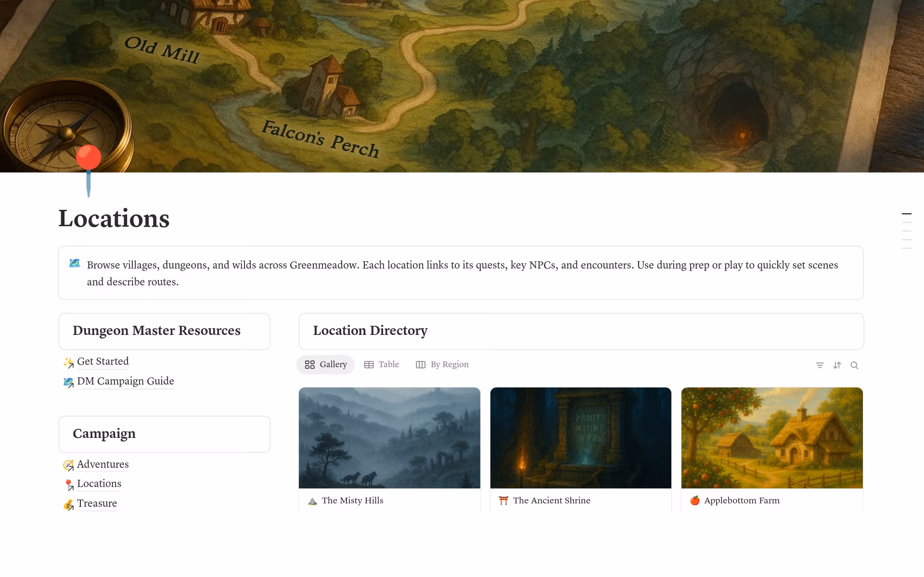924x577 pixels.
Task: Open the filter icon in Location Directory
Action: [x=820, y=365]
